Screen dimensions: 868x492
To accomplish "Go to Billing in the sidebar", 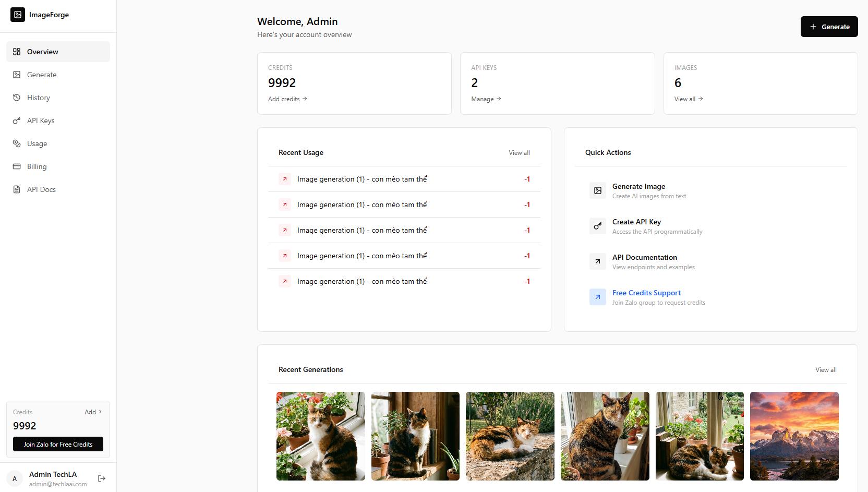I will pyautogui.click(x=58, y=166).
